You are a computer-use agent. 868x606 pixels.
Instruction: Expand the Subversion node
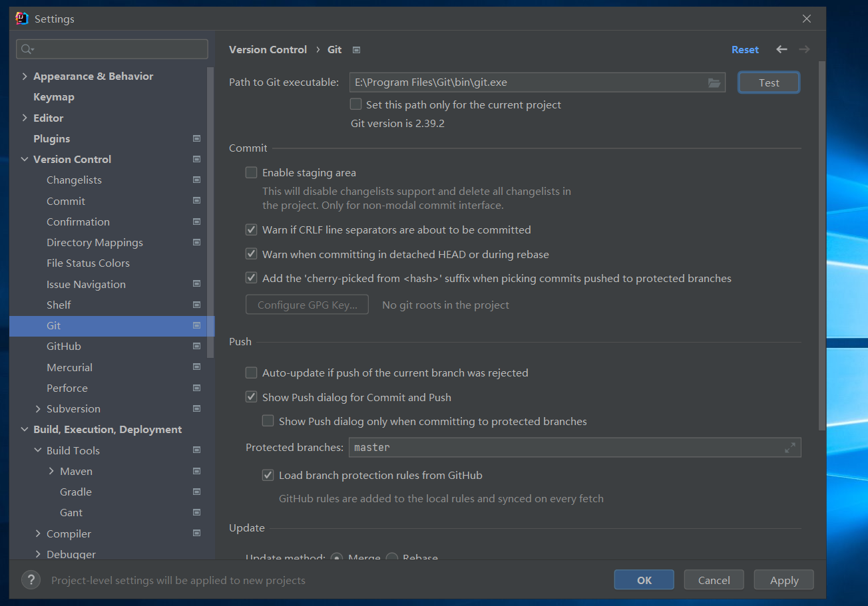pos(38,408)
